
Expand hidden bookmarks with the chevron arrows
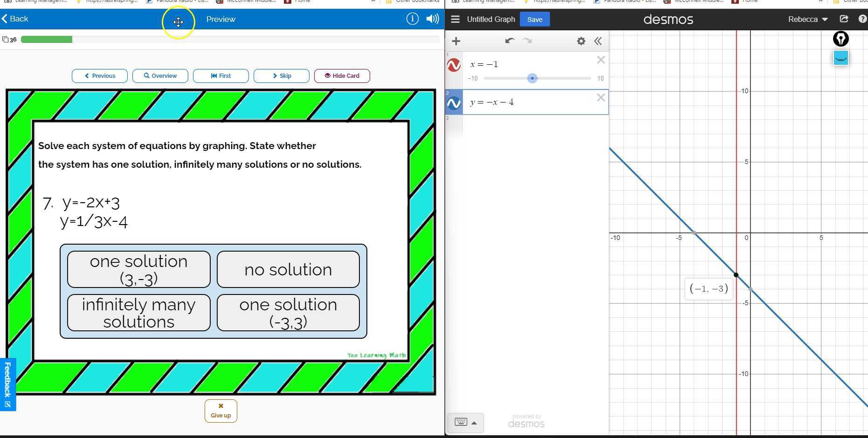click(373, 1)
